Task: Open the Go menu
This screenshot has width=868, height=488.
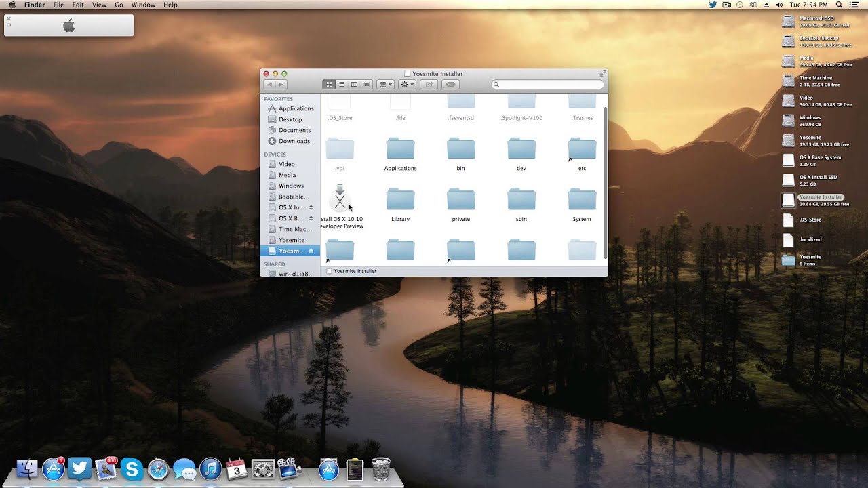Action: point(119,5)
